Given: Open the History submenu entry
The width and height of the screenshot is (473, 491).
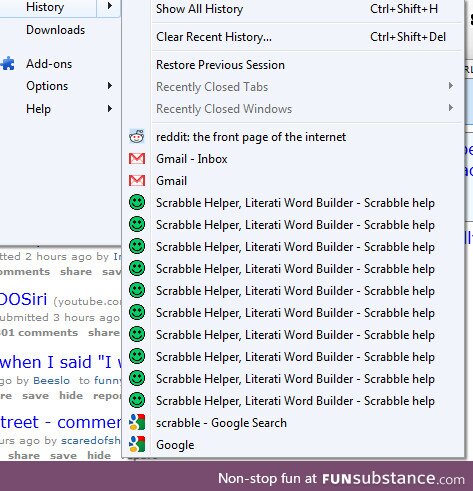Looking at the screenshot, I should (45, 7).
